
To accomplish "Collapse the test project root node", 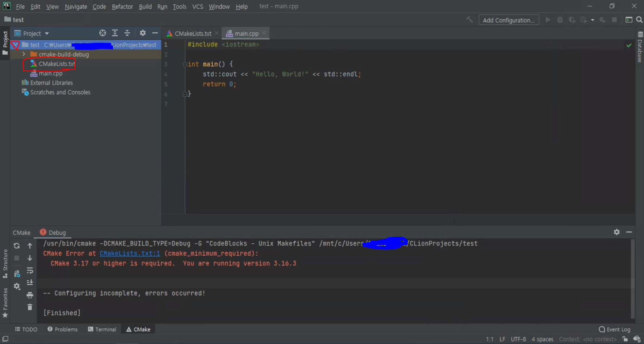I will (x=15, y=45).
